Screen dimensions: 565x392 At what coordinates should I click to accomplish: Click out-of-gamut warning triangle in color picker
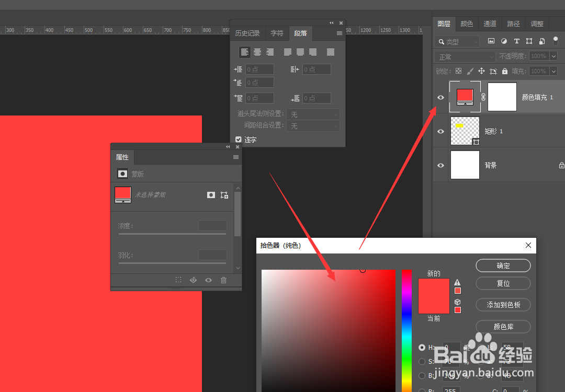point(457,283)
